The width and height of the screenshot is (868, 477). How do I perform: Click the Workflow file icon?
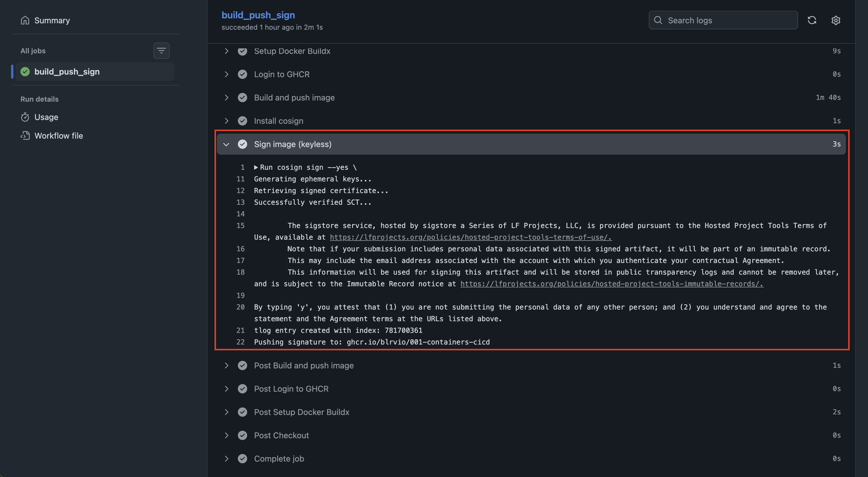pyautogui.click(x=25, y=135)
